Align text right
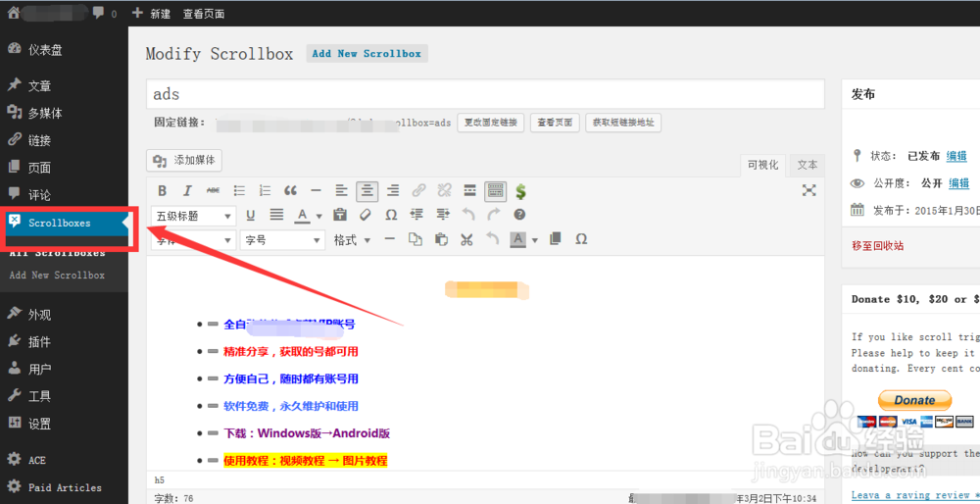 393,191
